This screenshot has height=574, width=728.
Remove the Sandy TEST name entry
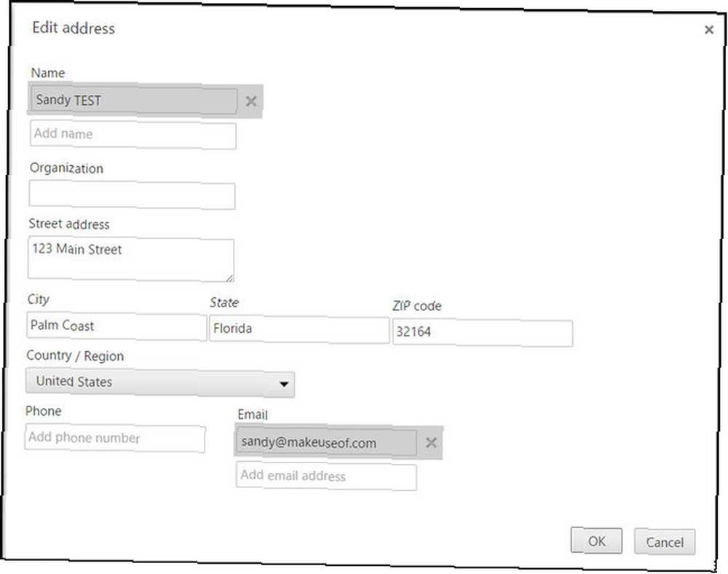(x=250, y=101)
